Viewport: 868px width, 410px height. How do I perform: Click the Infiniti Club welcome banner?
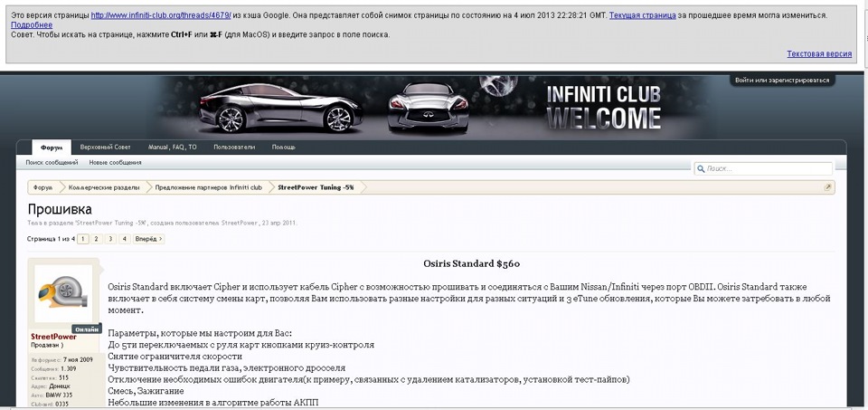click(433, 107)
